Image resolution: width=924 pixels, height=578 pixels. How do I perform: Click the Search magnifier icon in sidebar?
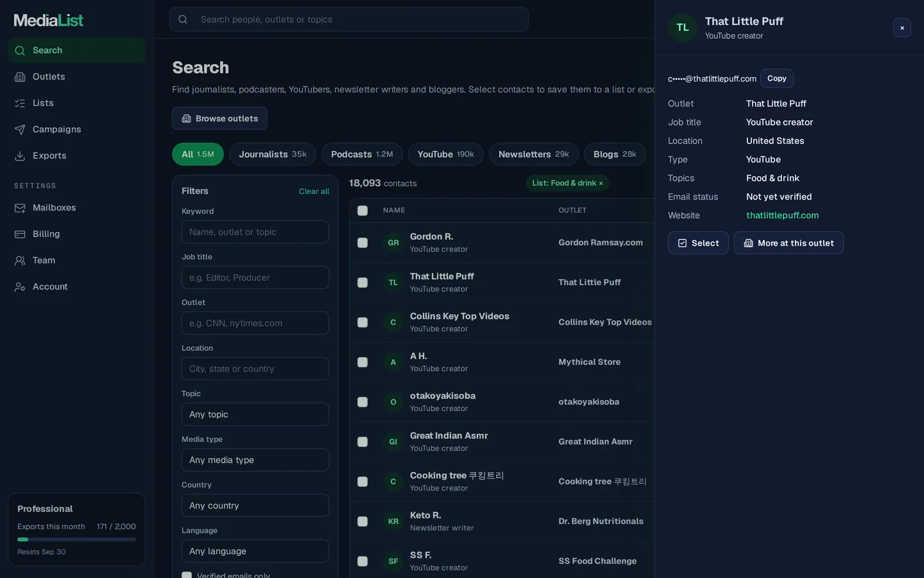[20, 51]
